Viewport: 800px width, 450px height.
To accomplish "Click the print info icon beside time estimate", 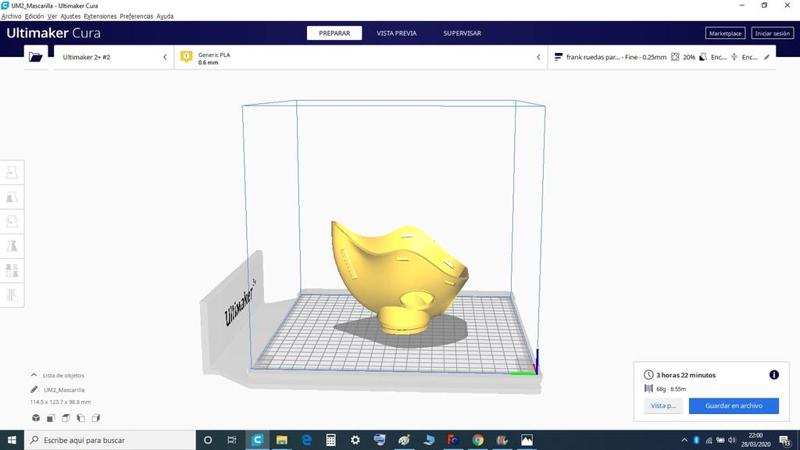I will (x=774, y=375).
